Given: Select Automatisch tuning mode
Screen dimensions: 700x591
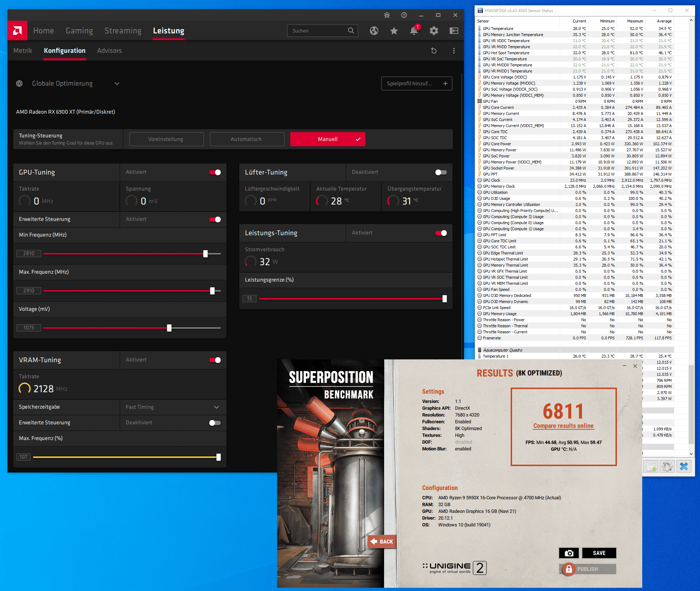Looking at the screenshot, I should point(247,139).
